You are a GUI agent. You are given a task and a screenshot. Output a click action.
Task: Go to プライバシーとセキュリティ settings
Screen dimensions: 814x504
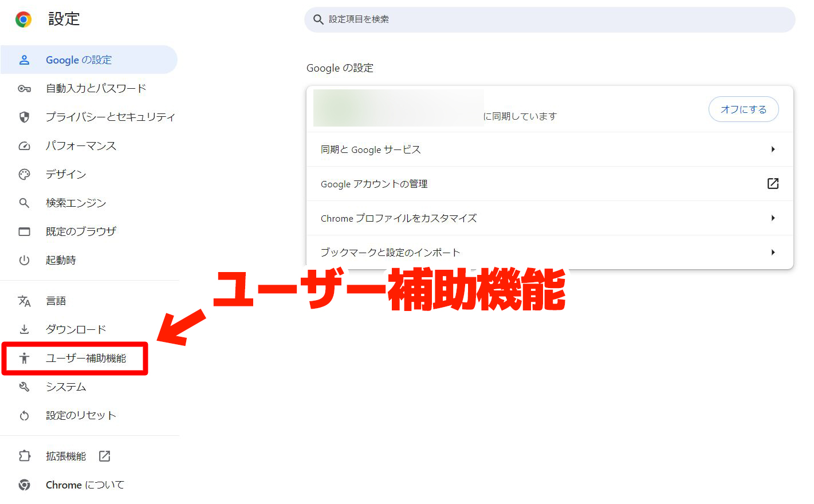pyautogui.click(x=89, y=117)
